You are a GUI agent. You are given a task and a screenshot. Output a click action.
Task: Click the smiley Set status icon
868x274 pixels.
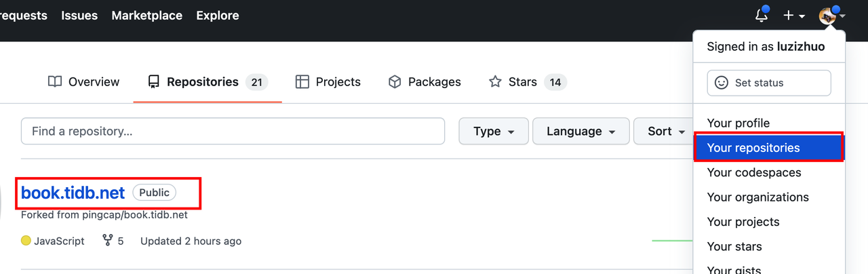722,83
